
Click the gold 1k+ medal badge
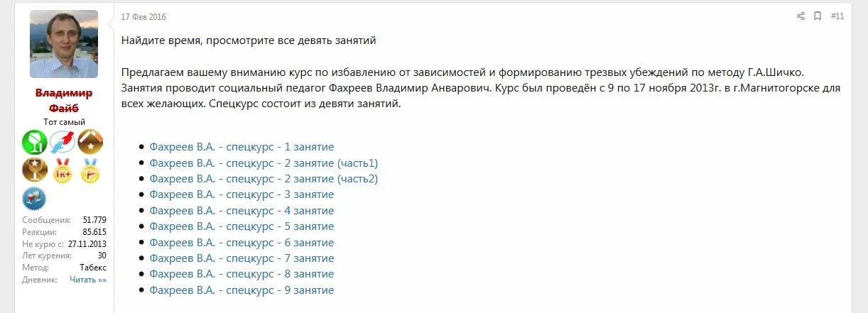pyautogui.click(x=63, y=171)
